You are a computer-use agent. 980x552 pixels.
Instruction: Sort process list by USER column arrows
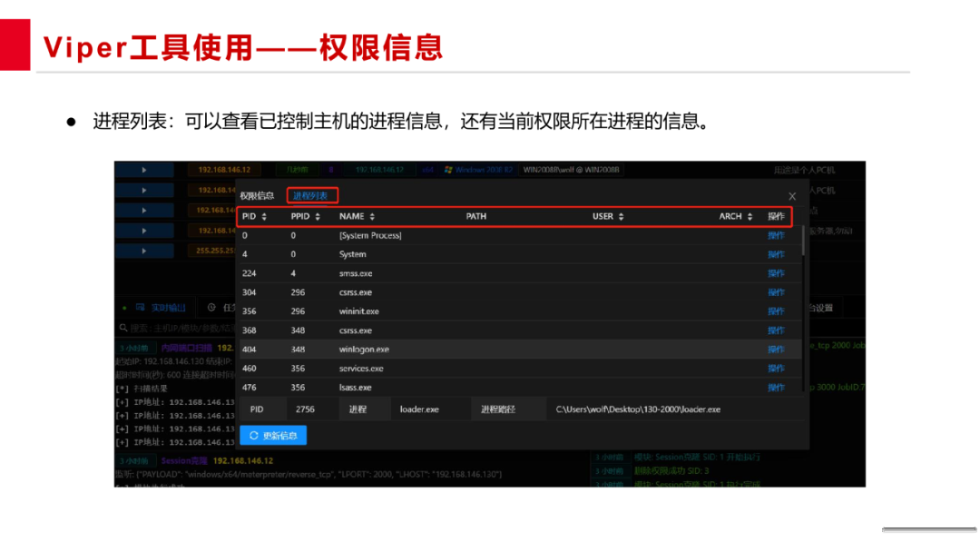click(622, 216)
